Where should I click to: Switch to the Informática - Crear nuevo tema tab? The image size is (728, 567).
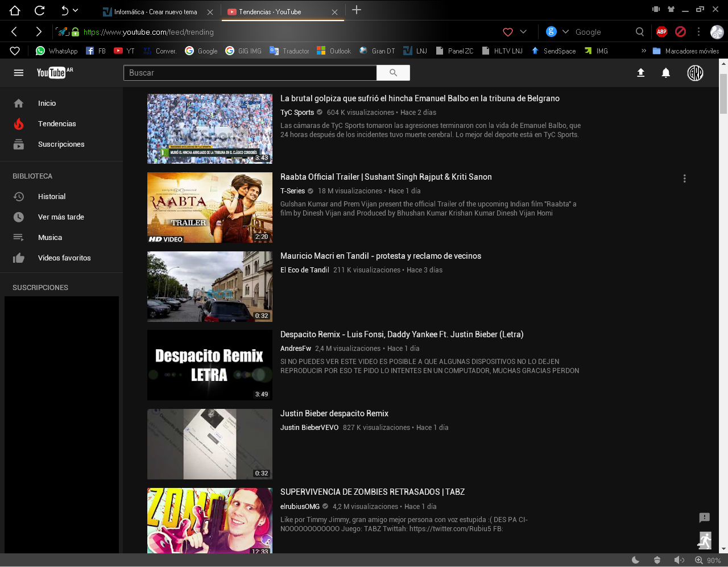click(155, 12)
